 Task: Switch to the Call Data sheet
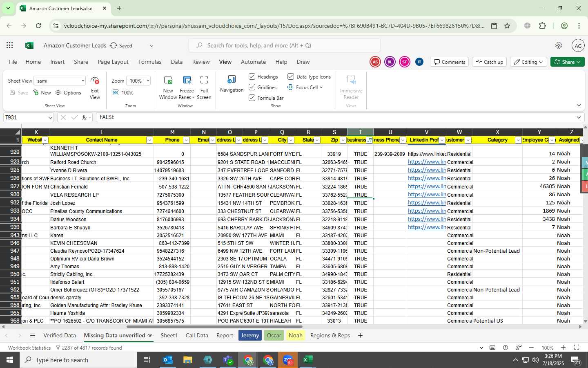(197, 336)
